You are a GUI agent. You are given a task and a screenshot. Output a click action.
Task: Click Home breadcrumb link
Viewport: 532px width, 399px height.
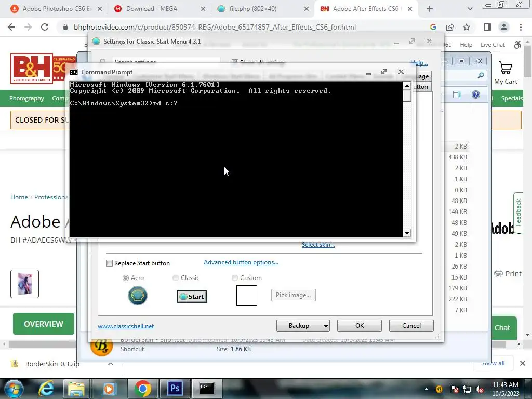coord(19,197)
